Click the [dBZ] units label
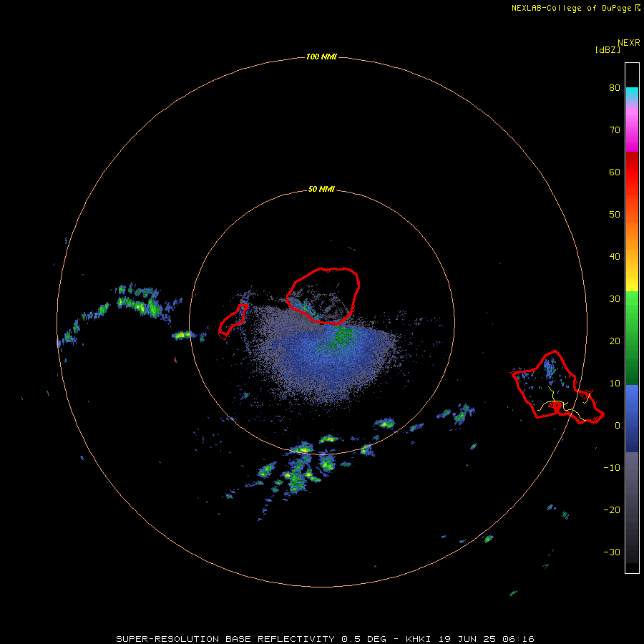 (608, 49)
